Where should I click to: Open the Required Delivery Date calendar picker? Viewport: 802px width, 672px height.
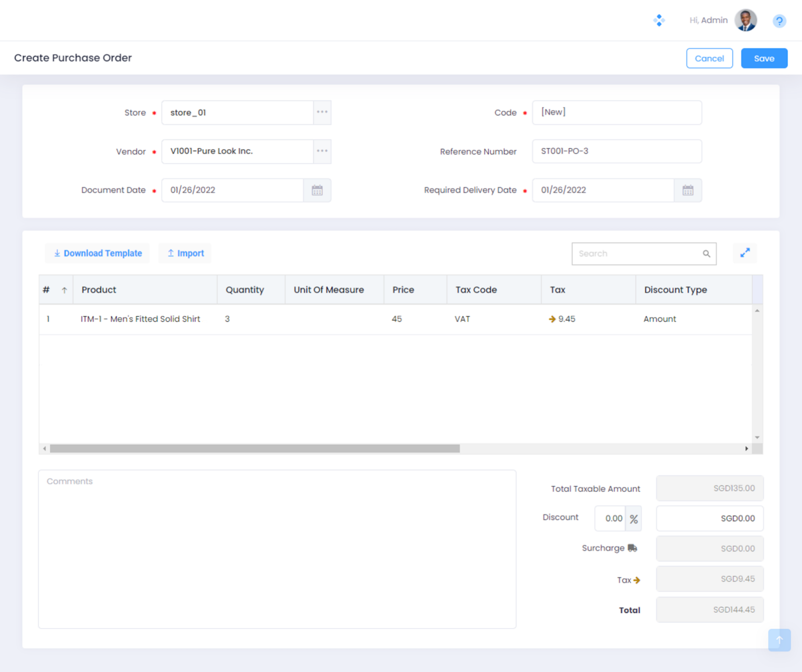pos(688,190)
